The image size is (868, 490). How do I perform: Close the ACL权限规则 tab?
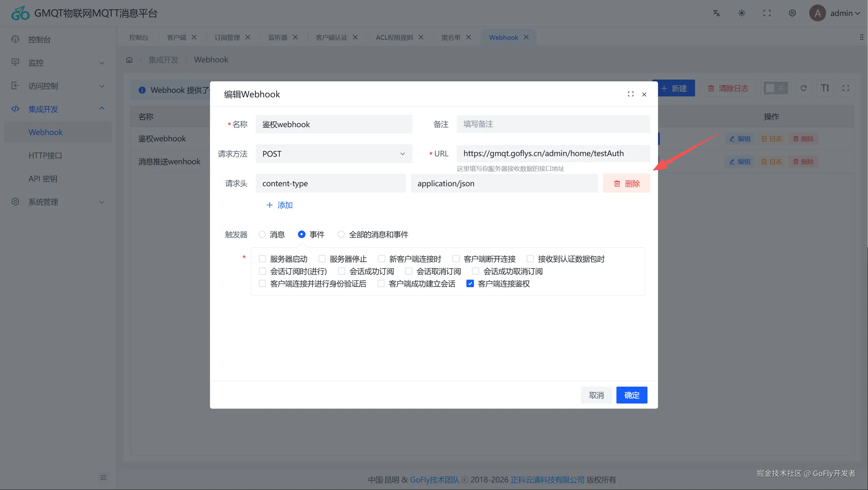pos(421,37)
